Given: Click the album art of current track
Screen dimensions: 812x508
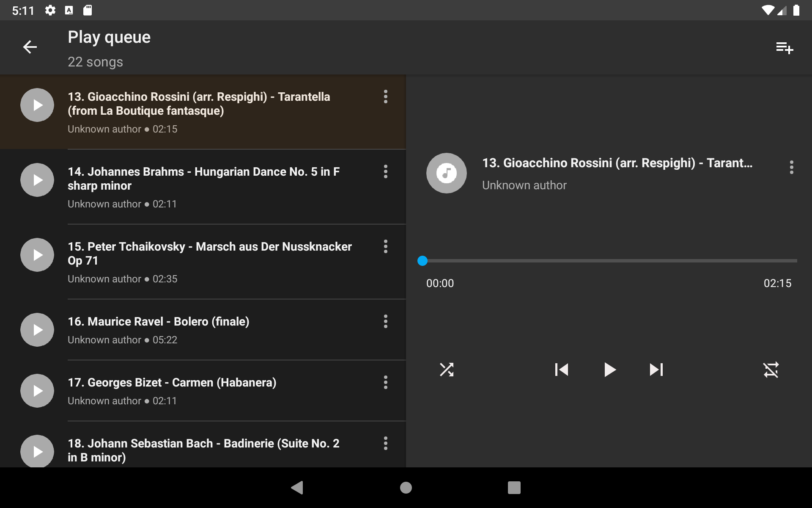Looking at the screenshot, I should 446,173.
